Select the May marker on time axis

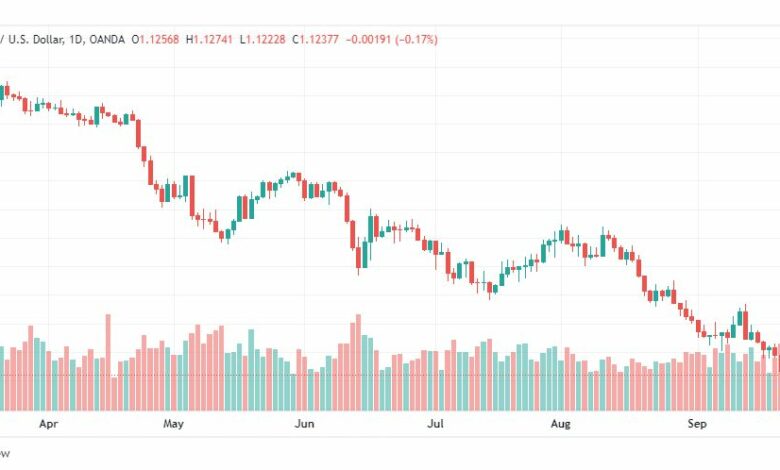[173, 424]
